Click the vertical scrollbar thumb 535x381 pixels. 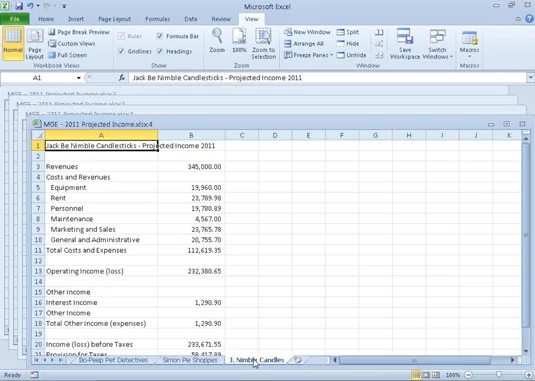click(525, 235)
